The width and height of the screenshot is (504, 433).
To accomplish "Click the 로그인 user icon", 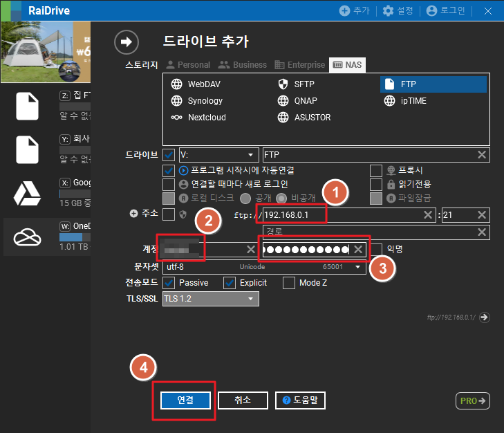I will click(431, 10).
